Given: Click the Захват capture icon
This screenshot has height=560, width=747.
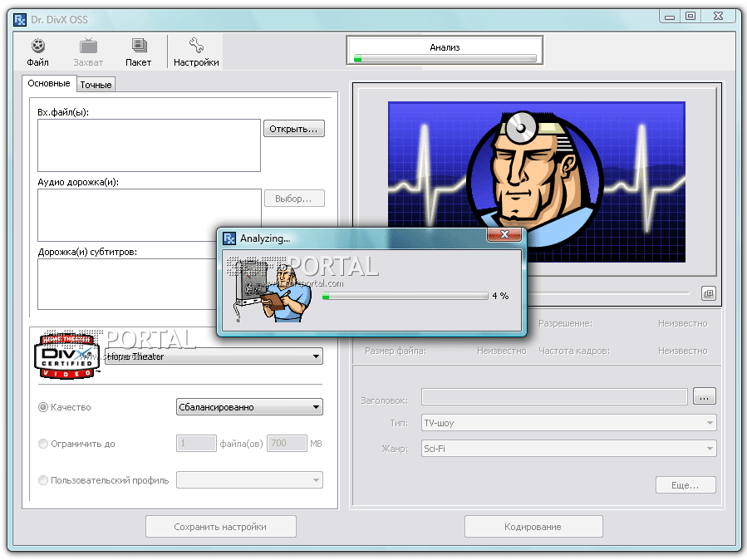Looking at the screenshot, I should [88, 52].
